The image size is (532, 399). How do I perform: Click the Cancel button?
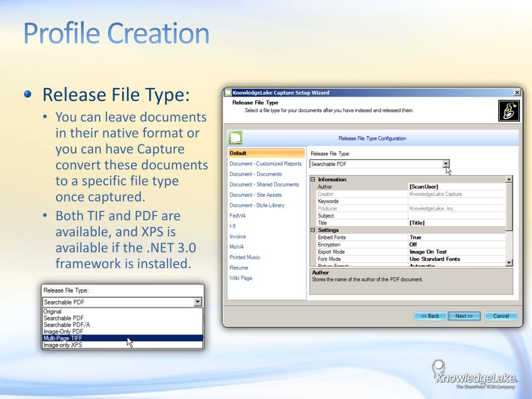(x=501, y=316)
